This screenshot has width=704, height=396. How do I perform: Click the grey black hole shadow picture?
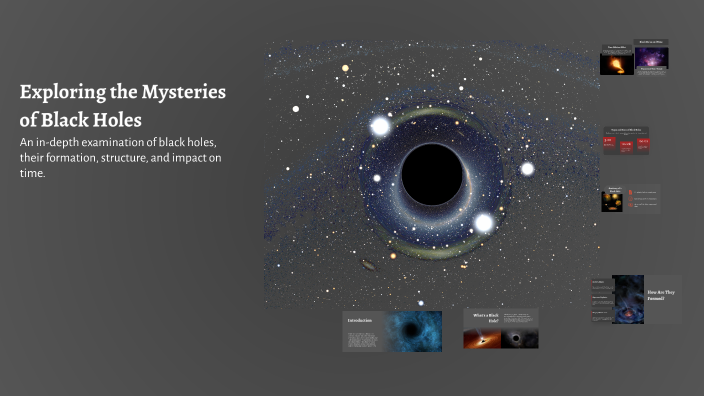click(x=519, y=339)
